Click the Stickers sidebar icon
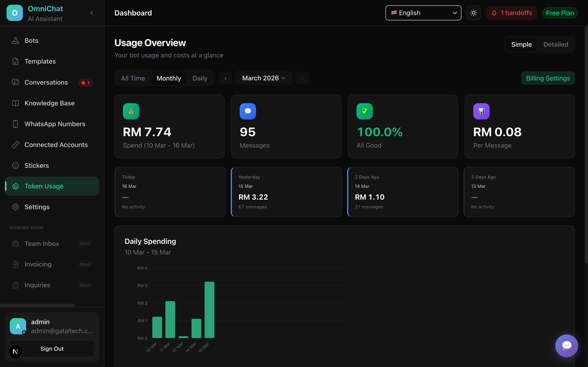Viewport: 588px width, 367px height. coord(16,165)
